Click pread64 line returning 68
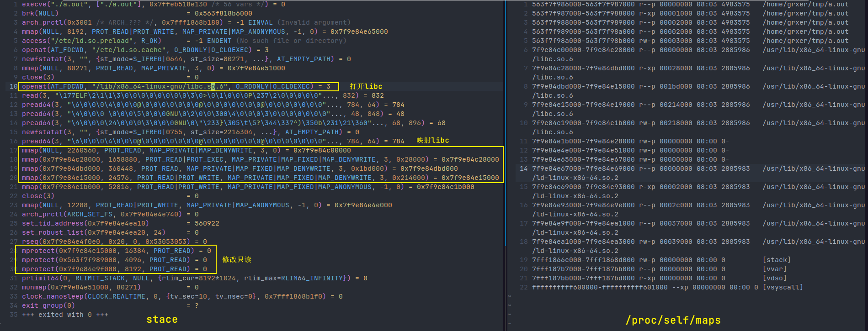 tap(234, 123)
